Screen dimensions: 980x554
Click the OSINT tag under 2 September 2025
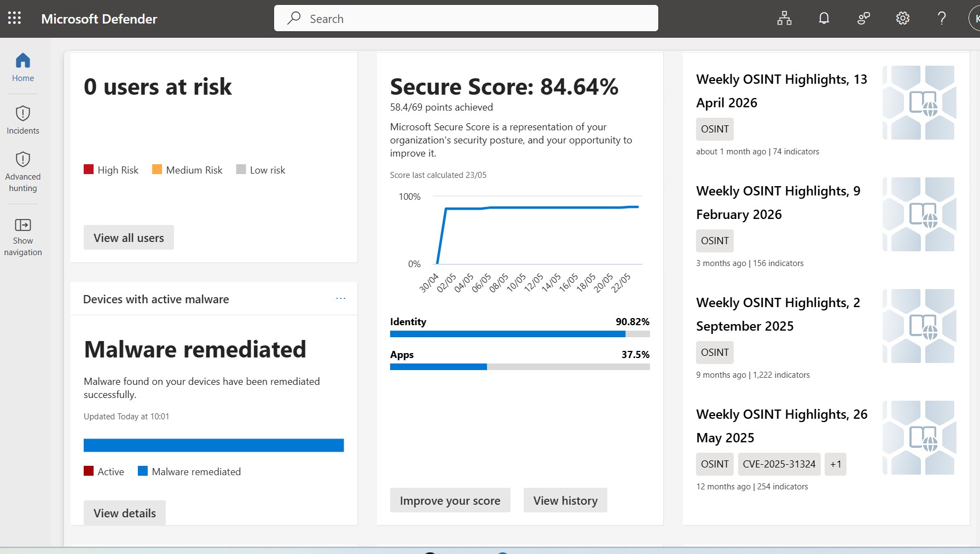[x=715, y=353]
